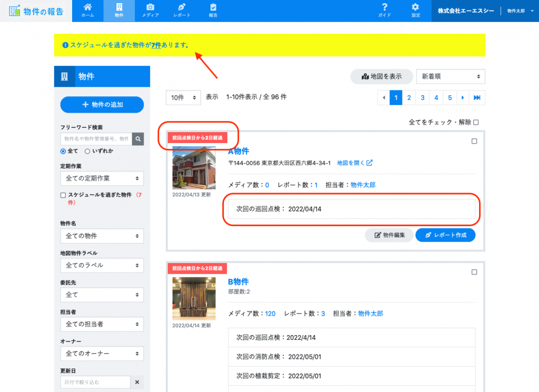The width and height of the screenshot is (539, 392).
Task: Check the A物件 card checkbox
Action: 474,141
